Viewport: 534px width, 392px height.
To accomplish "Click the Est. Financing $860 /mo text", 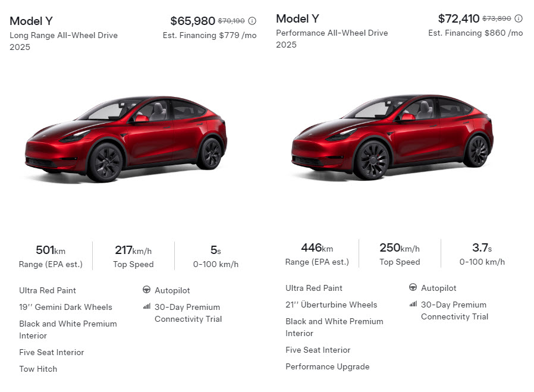I will pos(475,33).
